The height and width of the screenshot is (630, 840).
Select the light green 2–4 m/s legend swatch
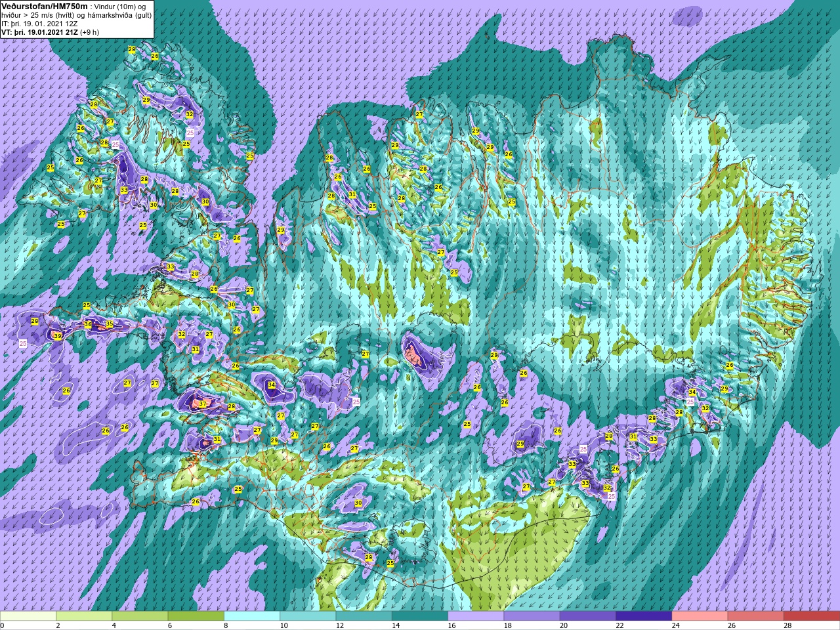(84, 616)
